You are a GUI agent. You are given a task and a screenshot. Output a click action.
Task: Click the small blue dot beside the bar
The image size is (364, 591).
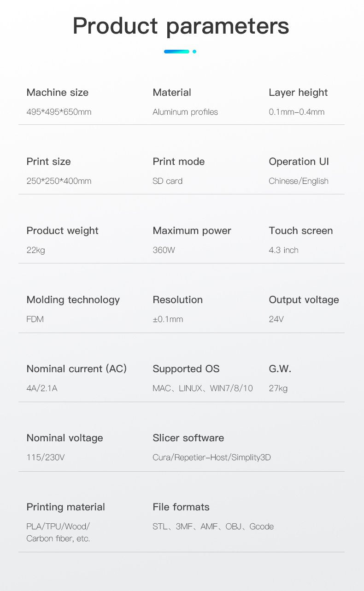tap(194, 52)
